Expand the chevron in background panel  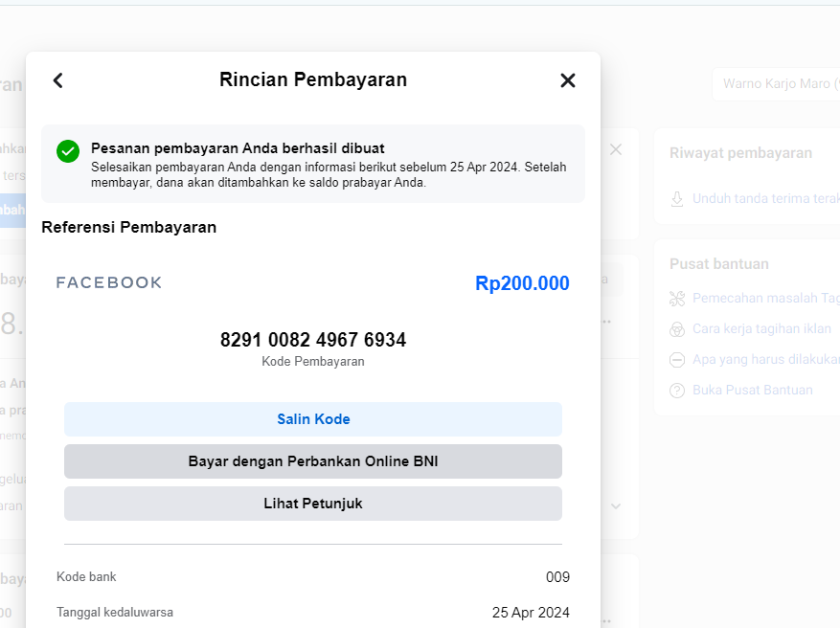(616, 505)
